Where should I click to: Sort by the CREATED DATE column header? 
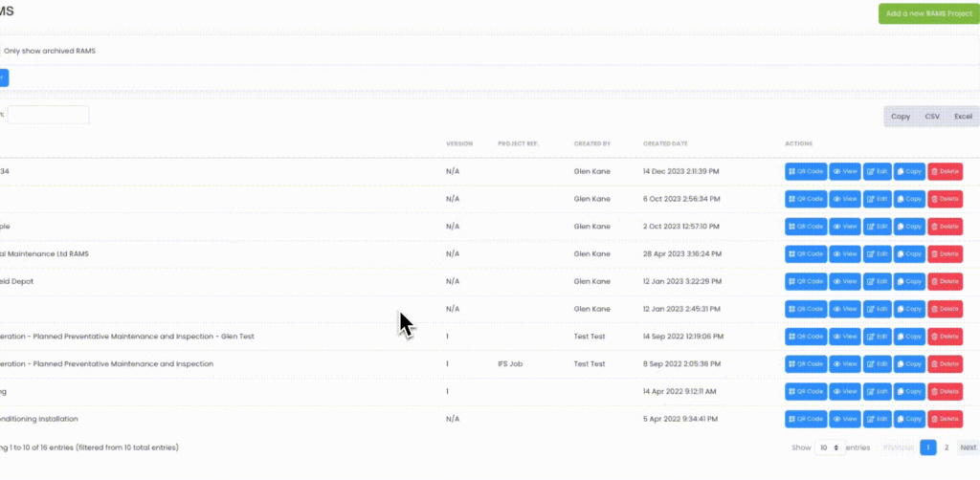click(665, 143)
